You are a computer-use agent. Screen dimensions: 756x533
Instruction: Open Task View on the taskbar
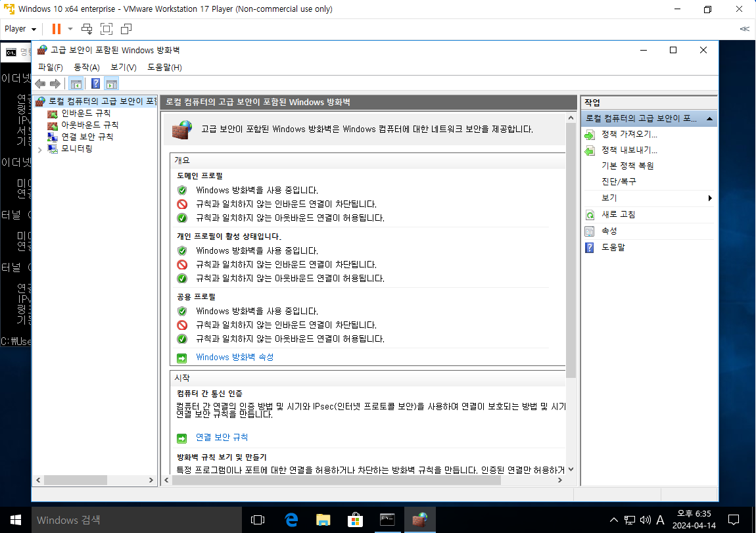(258, 520)
